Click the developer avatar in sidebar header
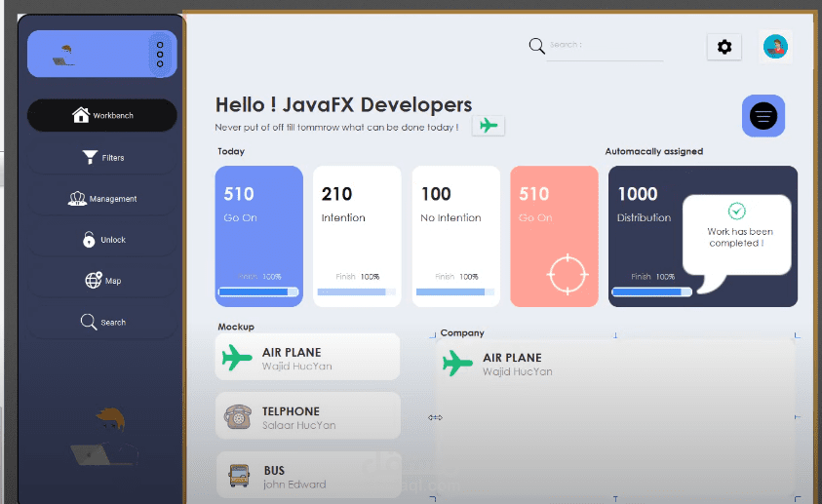This screenshot has height=504, width=822. pos(64,56)
